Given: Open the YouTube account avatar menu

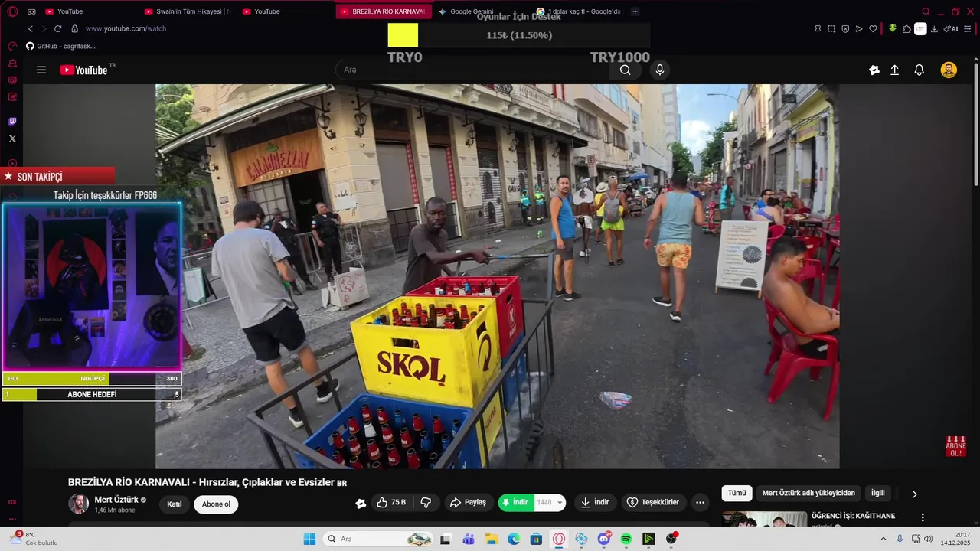Looking at the screenshot, I should pyautogui.click(x=949, y=70).
